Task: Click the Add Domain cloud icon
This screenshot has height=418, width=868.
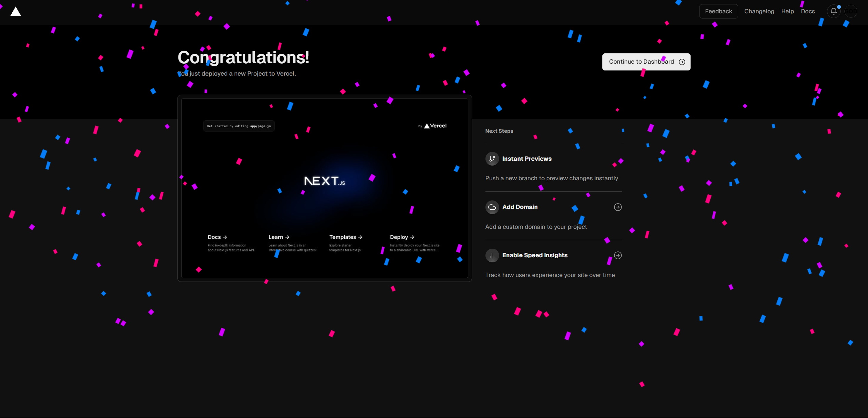Action: [492, 207]
